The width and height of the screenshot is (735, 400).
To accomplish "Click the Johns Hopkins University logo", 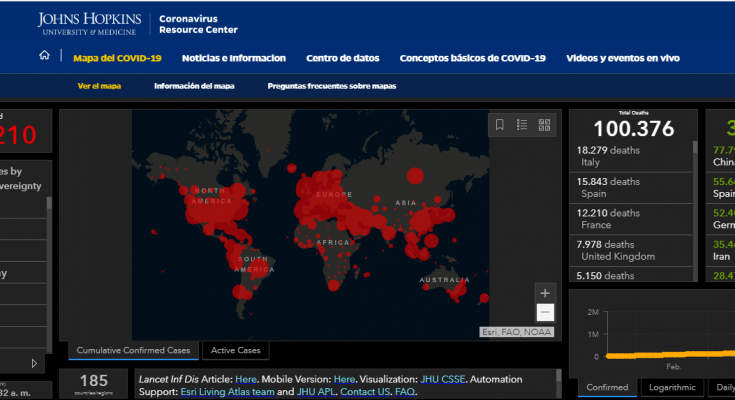I will coord(90,24).
